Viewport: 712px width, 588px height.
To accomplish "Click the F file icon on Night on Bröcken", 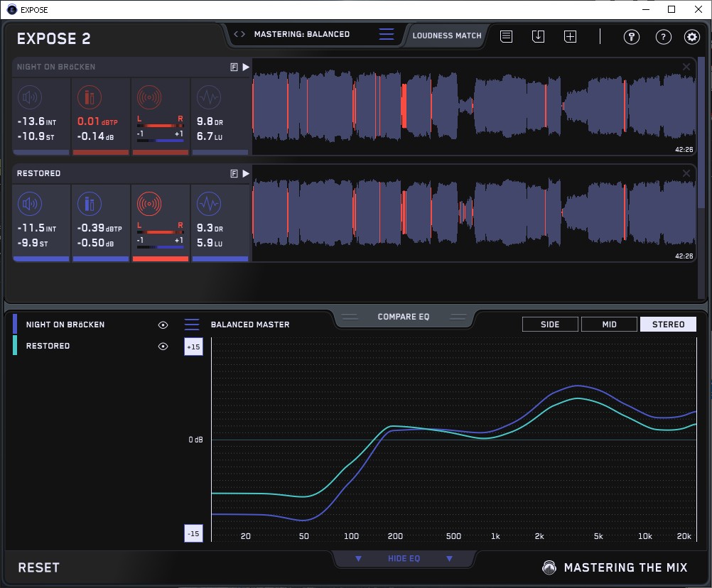I will point(234,67).
